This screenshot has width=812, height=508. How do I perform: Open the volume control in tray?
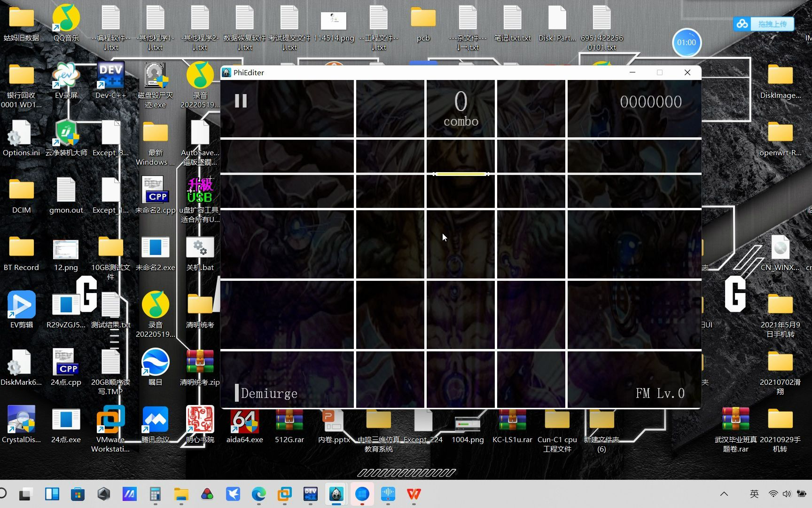click(x=787, y=494)
